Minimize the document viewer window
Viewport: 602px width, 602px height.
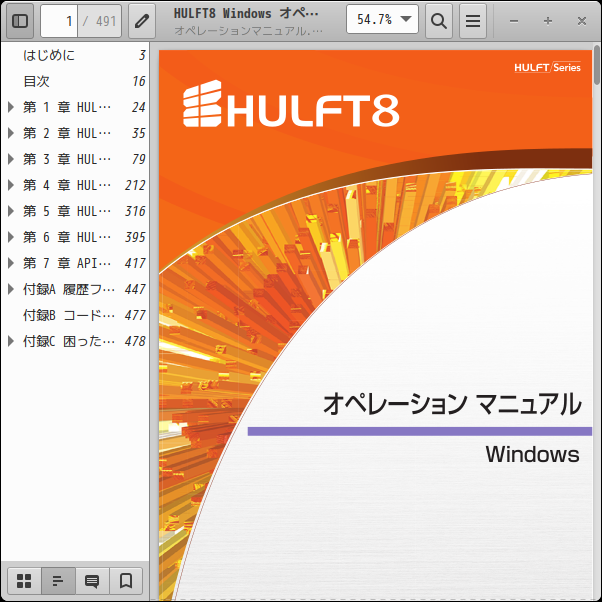(x=514, y=21)
